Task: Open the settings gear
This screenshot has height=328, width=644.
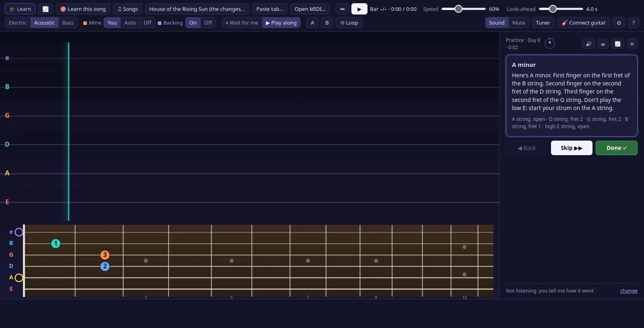Action: pos(619,23)
